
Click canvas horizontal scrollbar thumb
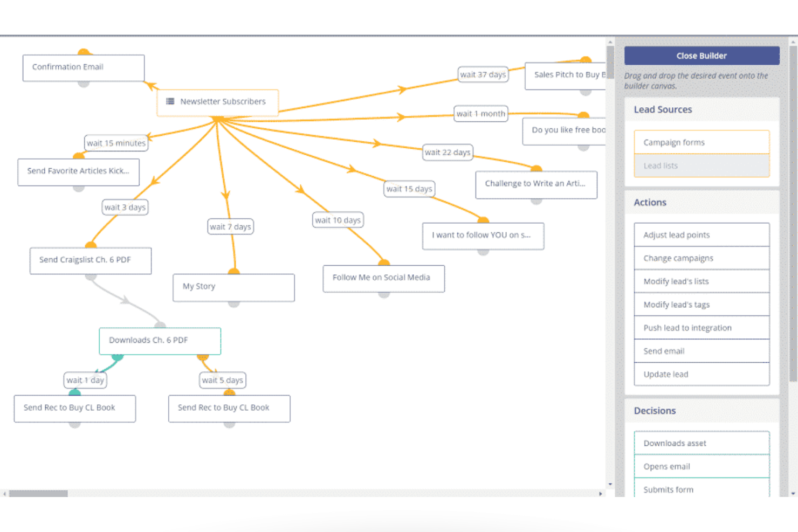tap(38, 493)
